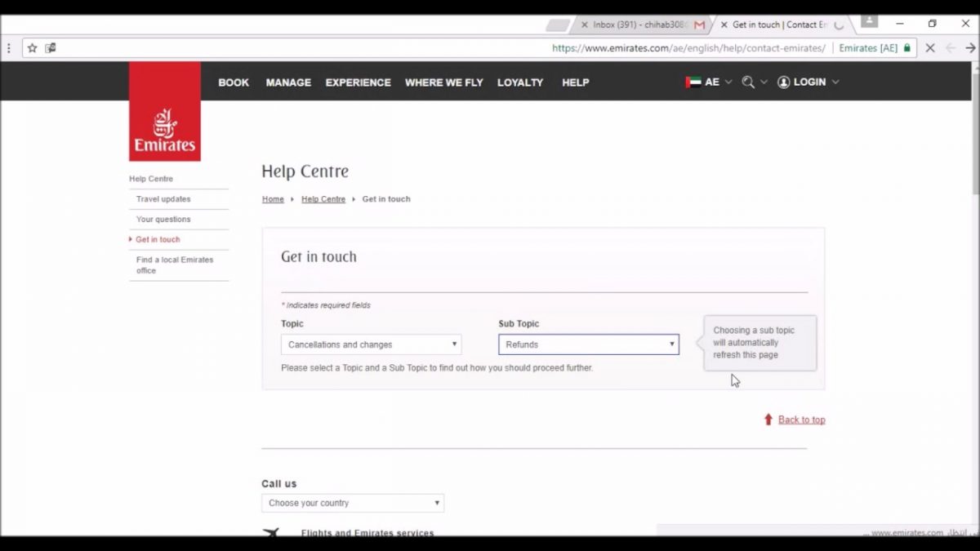Click the browser forward arrow
Screen dimensions: 980x551
970,48
